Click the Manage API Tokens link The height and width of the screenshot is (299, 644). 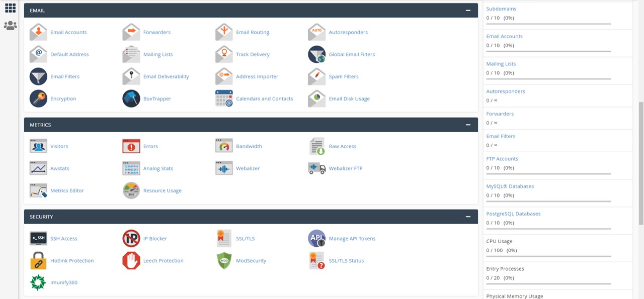point(352,238)
